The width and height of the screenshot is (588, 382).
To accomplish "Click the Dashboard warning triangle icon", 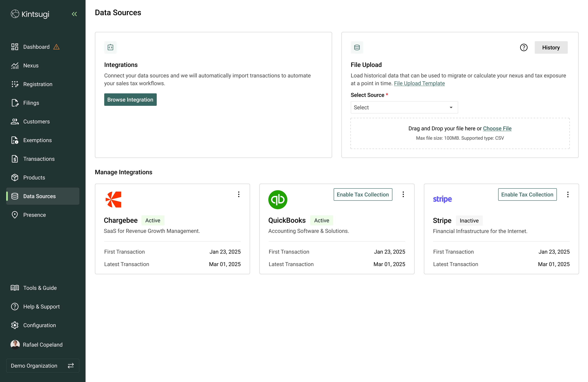I will [56, 47].
